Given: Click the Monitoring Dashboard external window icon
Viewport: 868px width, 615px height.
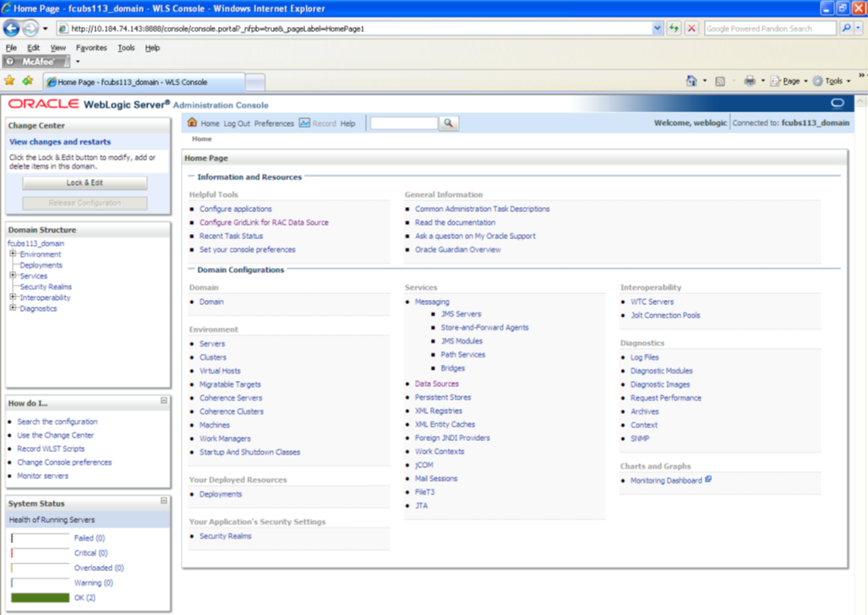Looking at the screenshot, I should (x=708, y=479).
